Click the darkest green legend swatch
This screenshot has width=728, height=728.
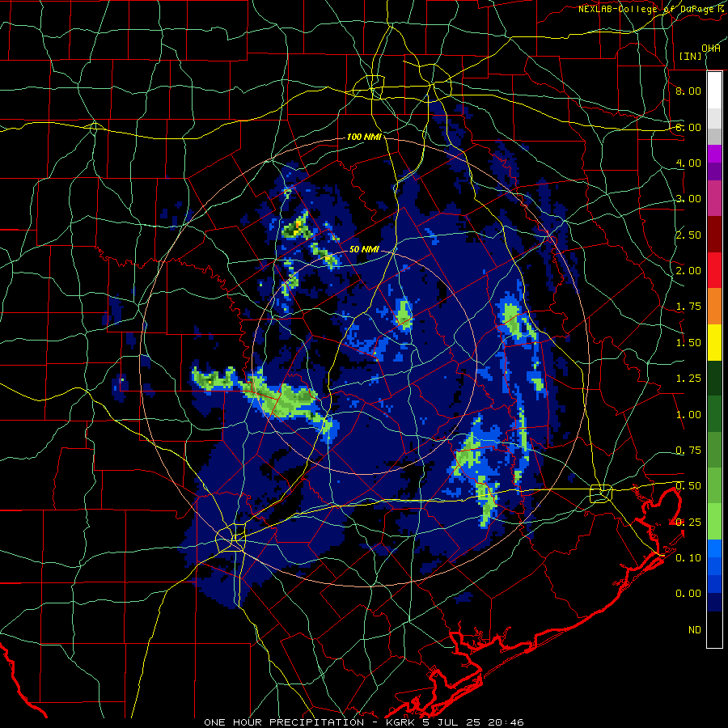[x=714, y=378]
